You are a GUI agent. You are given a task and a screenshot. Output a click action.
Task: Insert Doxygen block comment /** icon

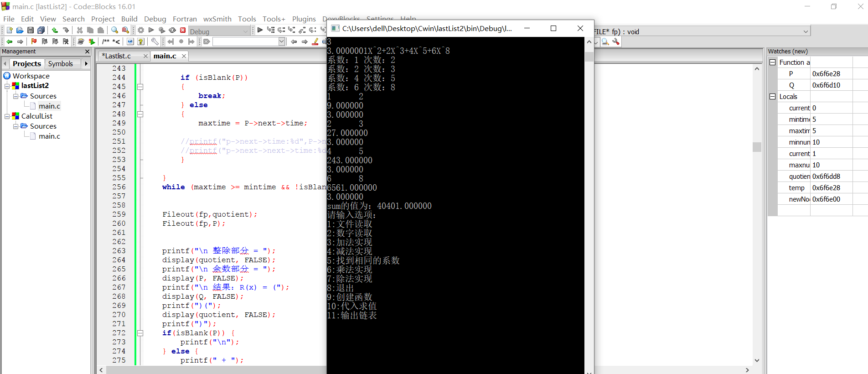click(106, 42)
